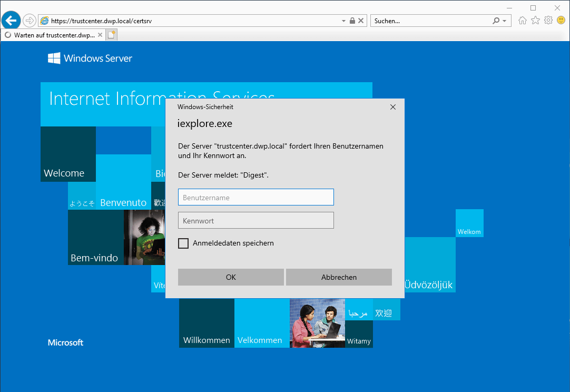Close the current browser tab
570x392 pixels.
100,35
